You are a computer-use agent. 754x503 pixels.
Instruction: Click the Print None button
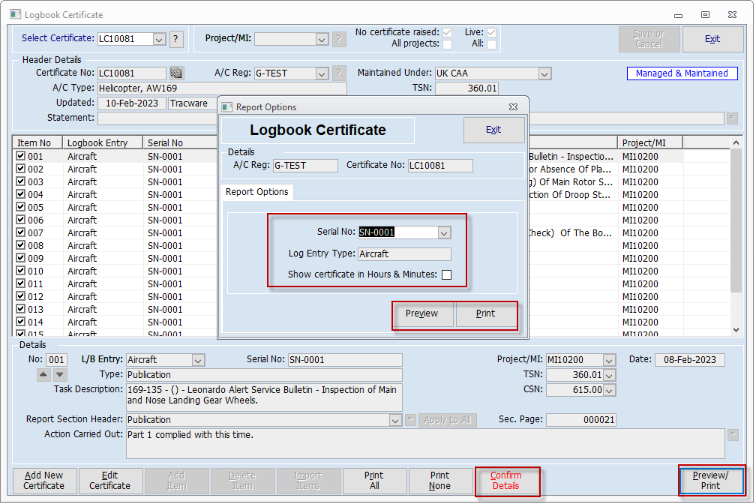[x=440, y=481]
